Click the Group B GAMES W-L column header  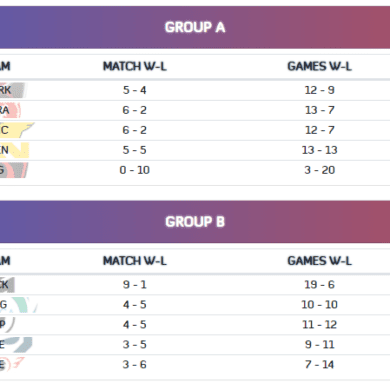click(319, 261)
